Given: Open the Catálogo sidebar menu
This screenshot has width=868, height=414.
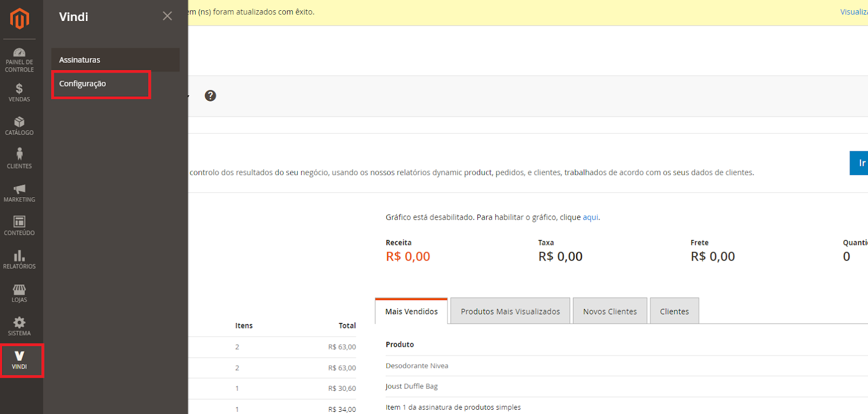Looking at the screenshot, I should [20, 126].
